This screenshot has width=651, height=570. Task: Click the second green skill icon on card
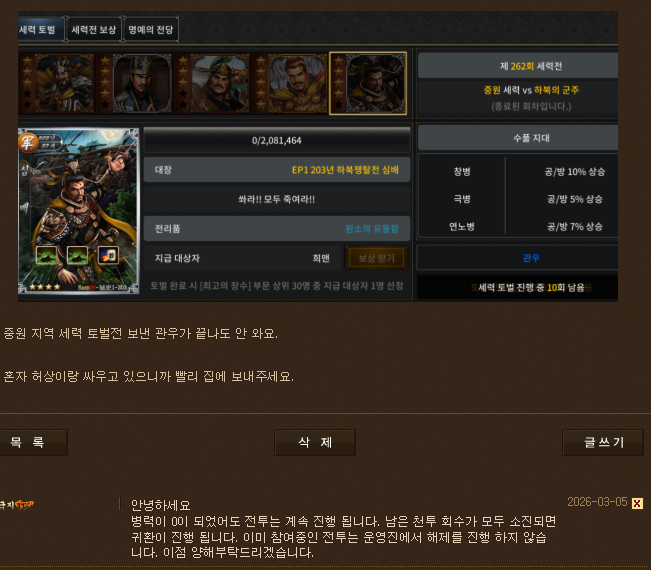click(77, 255)
